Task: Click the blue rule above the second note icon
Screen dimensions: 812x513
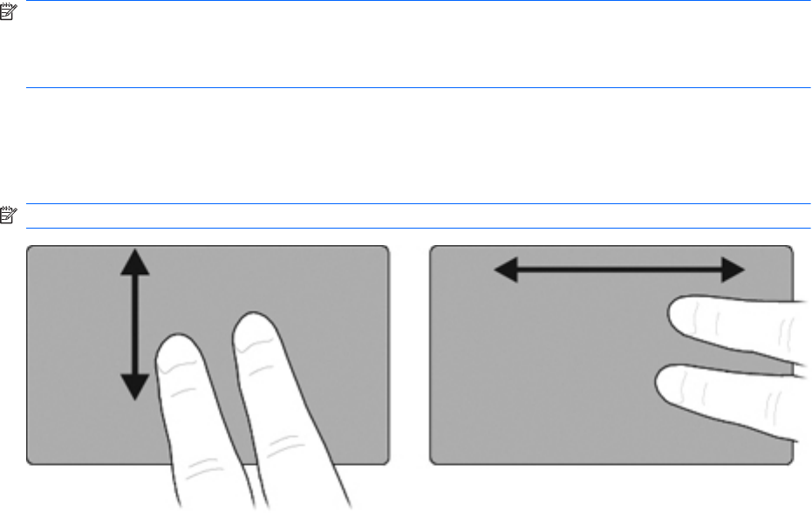Action: [x=419, y=203]
